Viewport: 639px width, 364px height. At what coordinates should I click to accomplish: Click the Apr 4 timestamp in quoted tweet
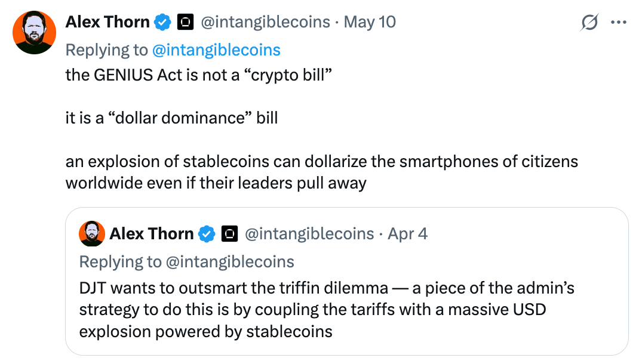click(407, 234)
